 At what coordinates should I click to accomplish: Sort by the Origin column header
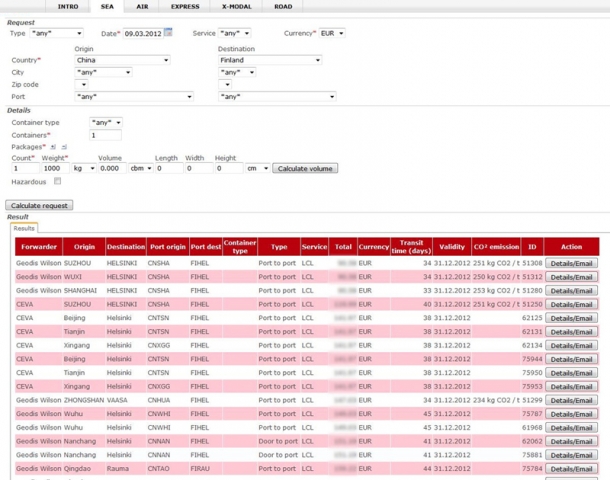point(84,247)
